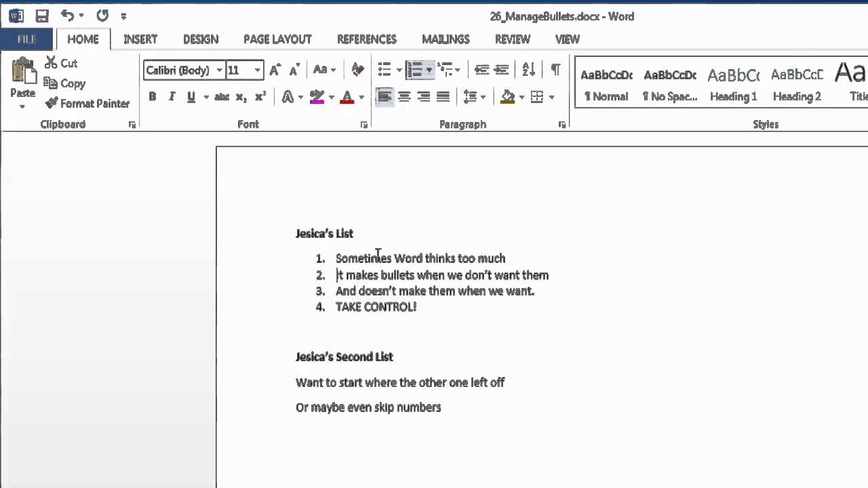This screenshot has width=868, height=488.
Task: Toggle Underline formatting
Action: tap(191, 97)
